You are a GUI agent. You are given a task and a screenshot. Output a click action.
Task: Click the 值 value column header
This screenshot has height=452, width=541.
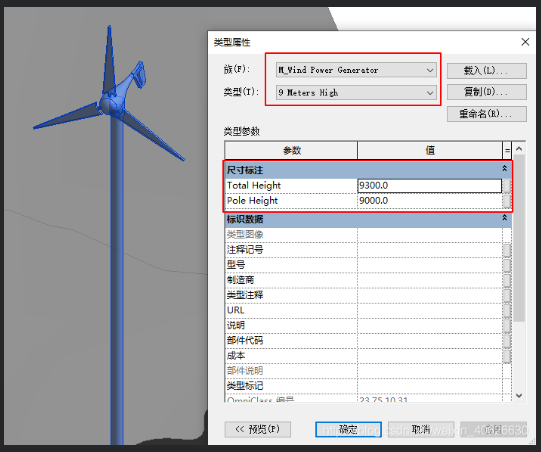click(430, 150)
